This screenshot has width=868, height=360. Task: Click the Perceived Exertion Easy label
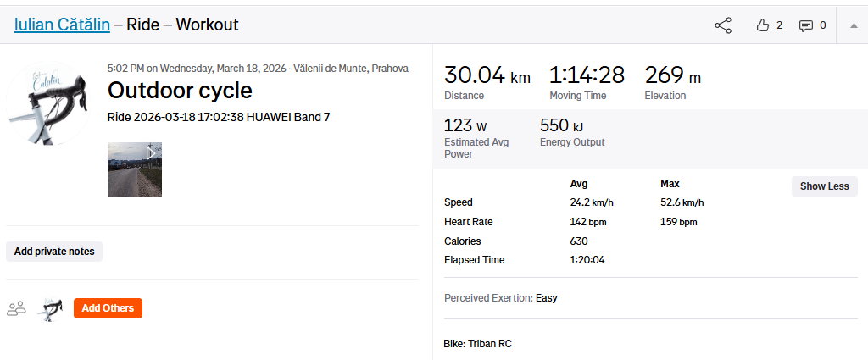point(500,298)
